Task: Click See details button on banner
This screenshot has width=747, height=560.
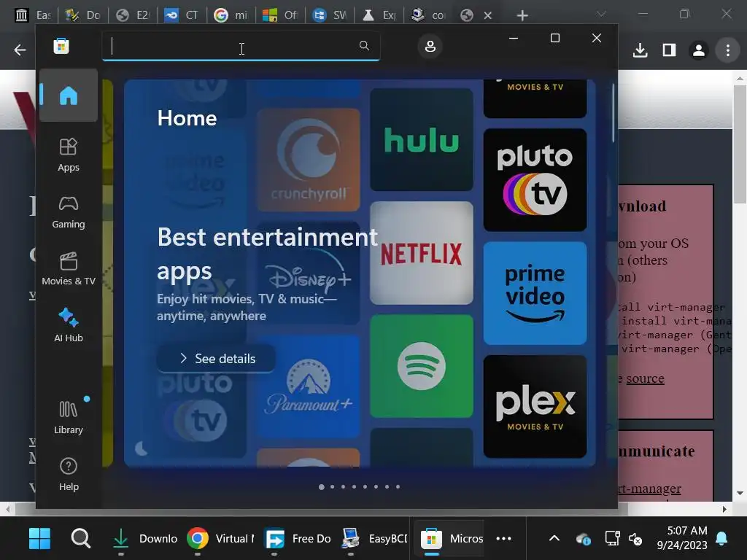Action: [x=216, y=359]
